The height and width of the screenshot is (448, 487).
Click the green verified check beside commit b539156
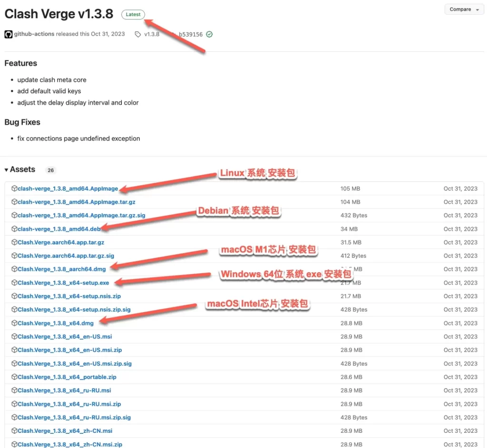(210, 34)
